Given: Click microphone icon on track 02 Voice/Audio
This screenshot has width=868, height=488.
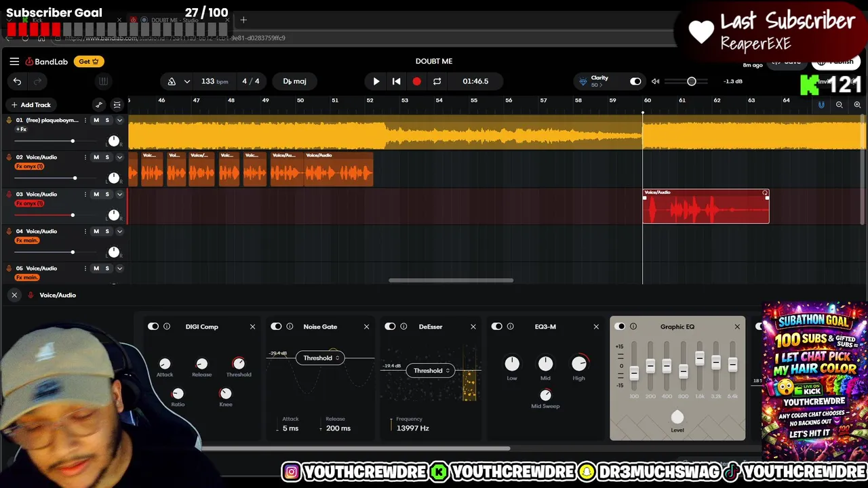Looking at the screenshot, I should coord(9,157).
